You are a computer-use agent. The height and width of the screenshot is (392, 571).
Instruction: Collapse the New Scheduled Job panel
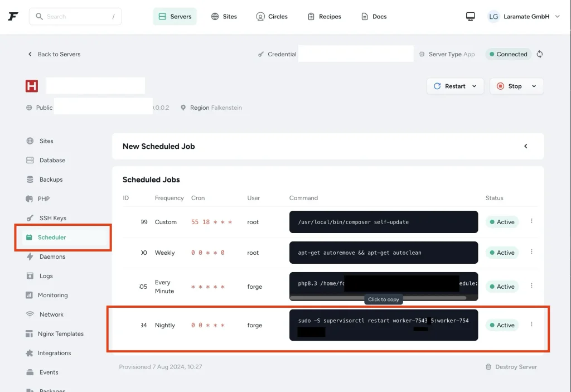click(x=525, y=146)
